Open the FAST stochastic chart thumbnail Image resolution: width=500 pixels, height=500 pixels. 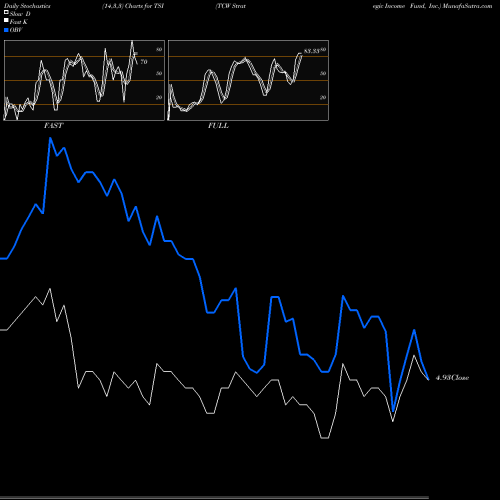click(84, 80)
